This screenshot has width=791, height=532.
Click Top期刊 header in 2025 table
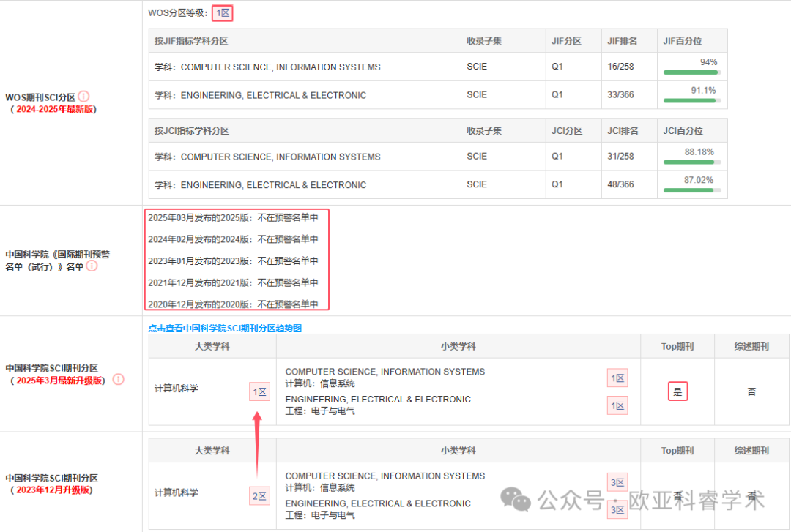(x=677, y=346)
